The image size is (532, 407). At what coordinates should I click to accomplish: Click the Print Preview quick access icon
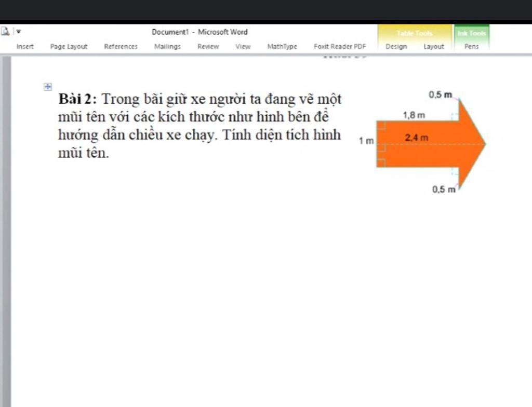click(x=5, y=32)
